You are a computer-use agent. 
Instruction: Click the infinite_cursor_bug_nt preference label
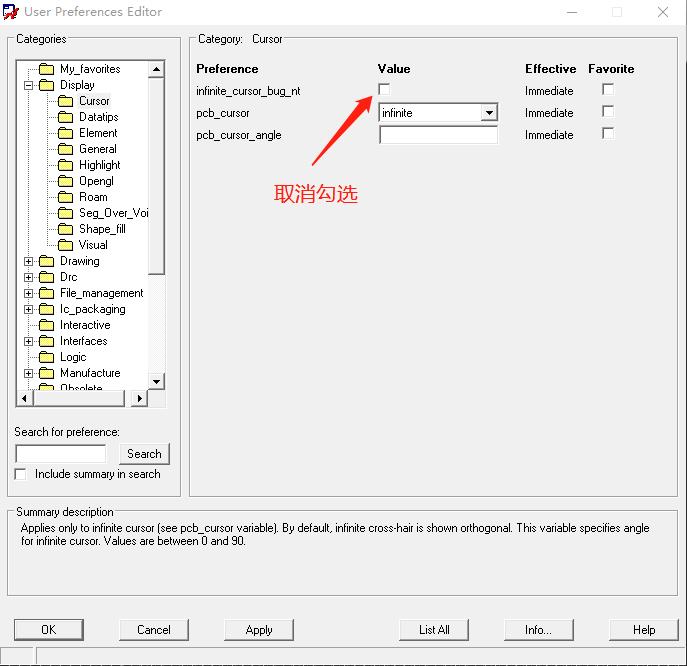248,91
